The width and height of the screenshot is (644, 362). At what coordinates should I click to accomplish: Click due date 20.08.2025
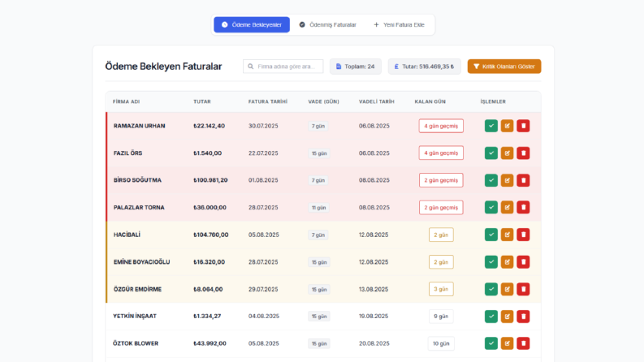374,343
